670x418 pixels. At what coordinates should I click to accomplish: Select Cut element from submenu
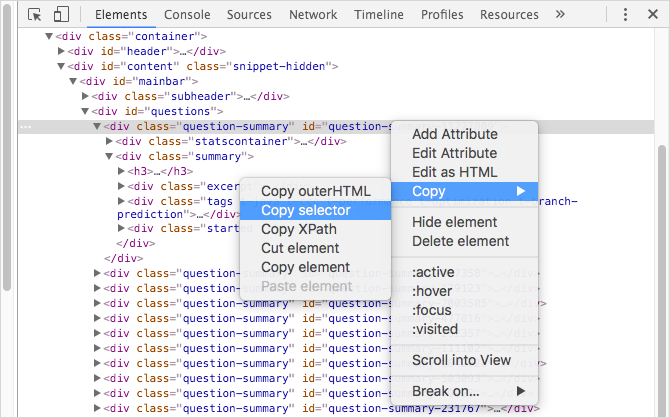point(315,248)
